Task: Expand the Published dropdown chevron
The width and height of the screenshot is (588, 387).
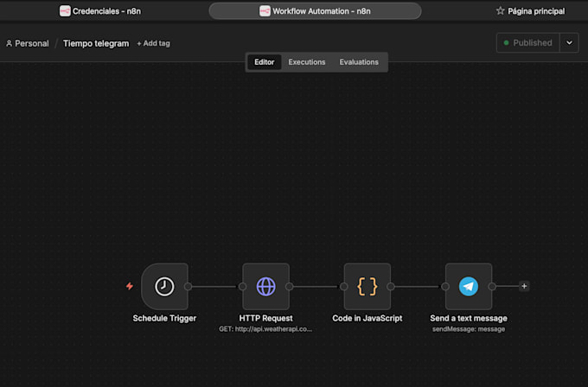Action: click(569, 42)
